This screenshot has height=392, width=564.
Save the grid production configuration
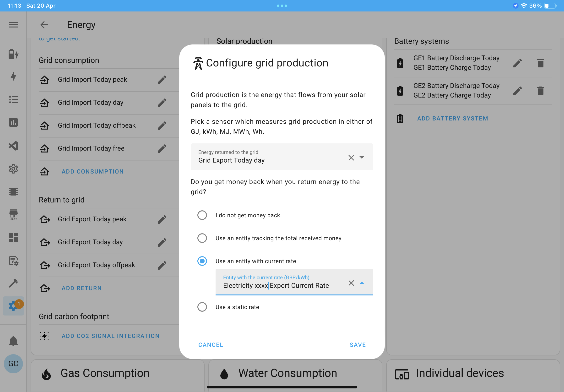tap(358, 345)
